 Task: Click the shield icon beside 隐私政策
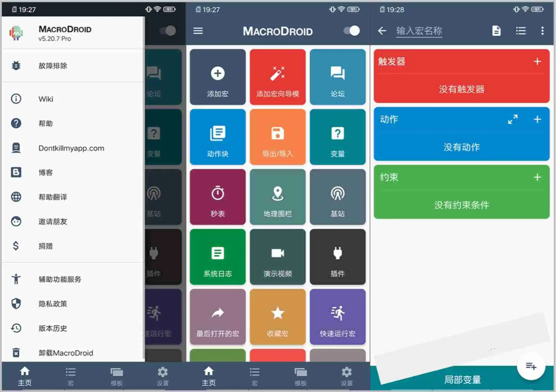click(x=16, y=304)
